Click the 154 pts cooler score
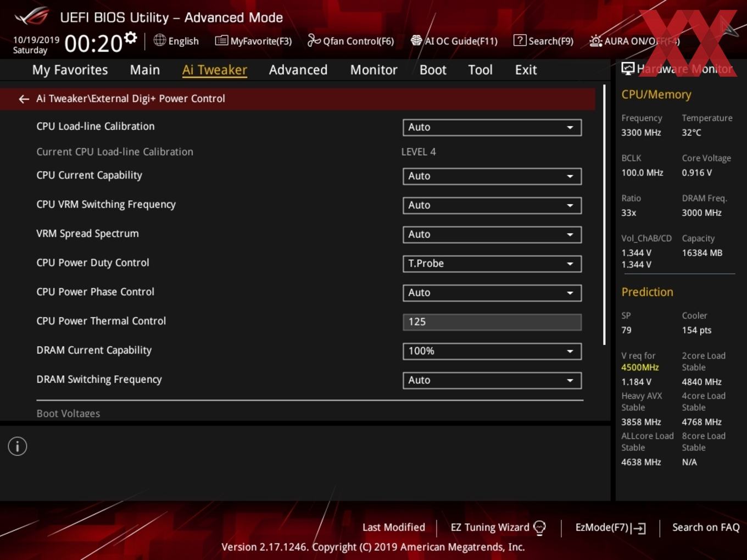 pos(696,331)
